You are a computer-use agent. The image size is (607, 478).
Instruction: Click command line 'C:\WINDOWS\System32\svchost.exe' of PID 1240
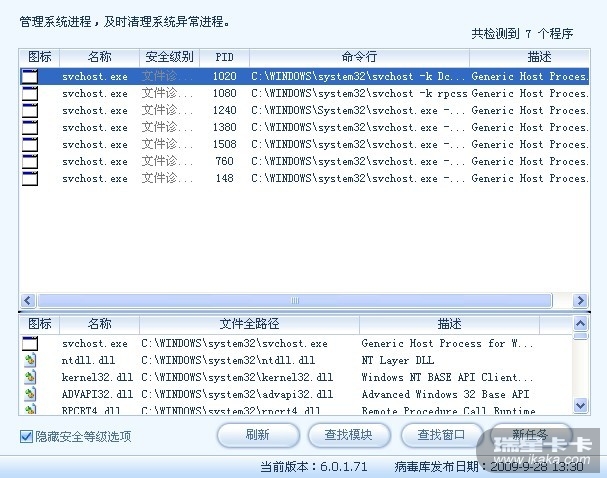[x=358, y=110]
